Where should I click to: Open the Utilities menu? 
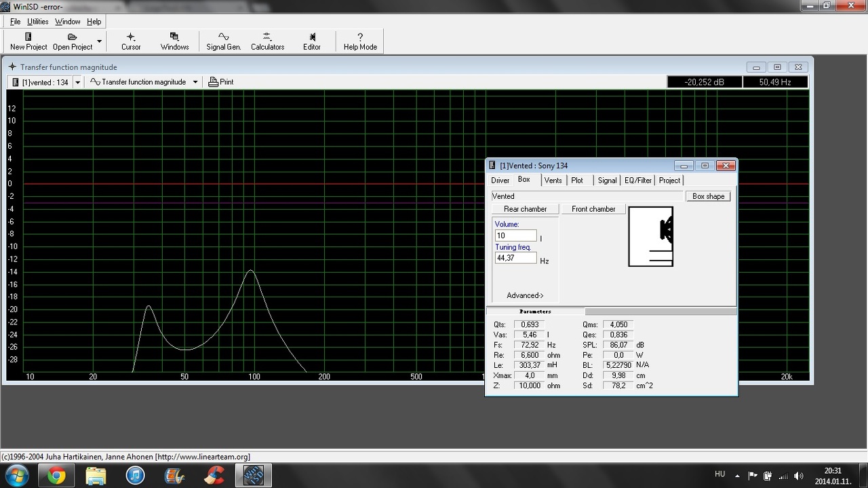coord(37,22)
